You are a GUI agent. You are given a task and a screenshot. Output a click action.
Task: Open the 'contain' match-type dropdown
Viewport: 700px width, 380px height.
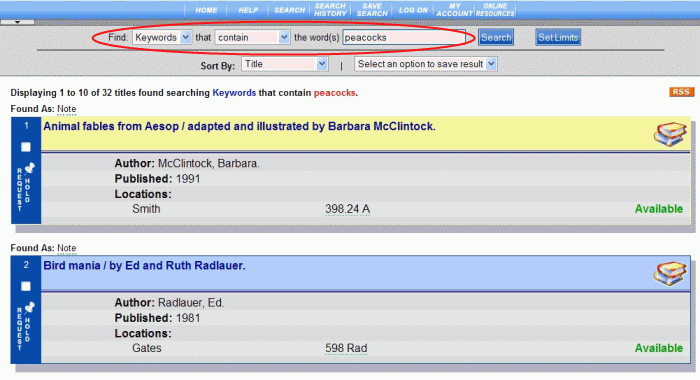point(252,38)
